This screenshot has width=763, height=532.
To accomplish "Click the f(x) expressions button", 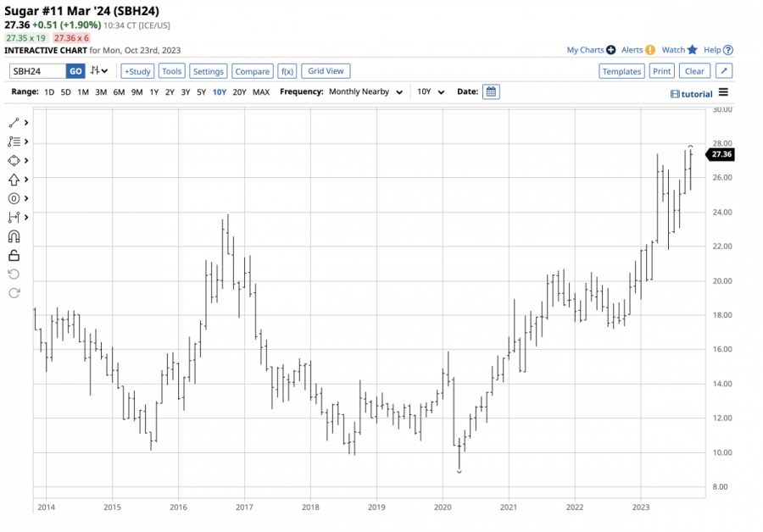I will [287, 71].
